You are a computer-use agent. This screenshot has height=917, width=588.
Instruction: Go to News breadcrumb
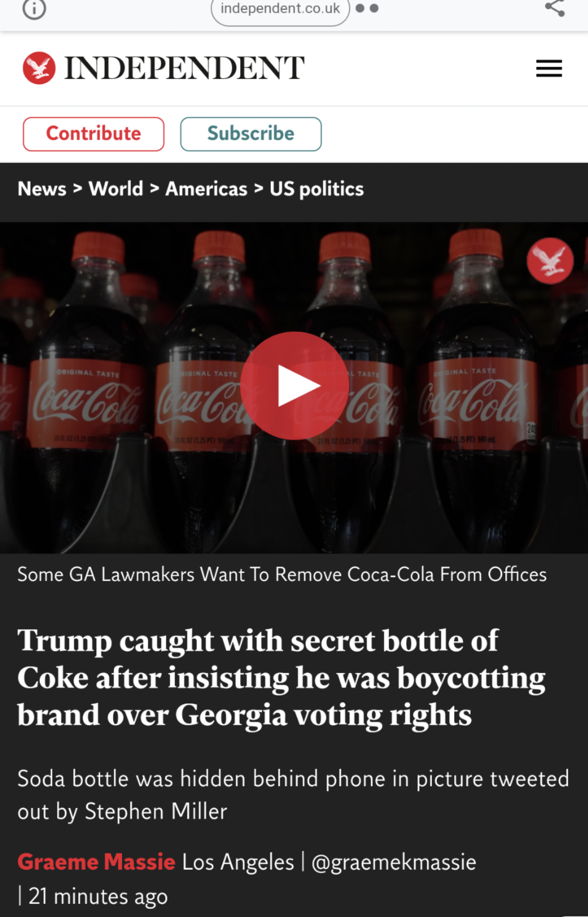pyautogui.click(x=42, y=189)
